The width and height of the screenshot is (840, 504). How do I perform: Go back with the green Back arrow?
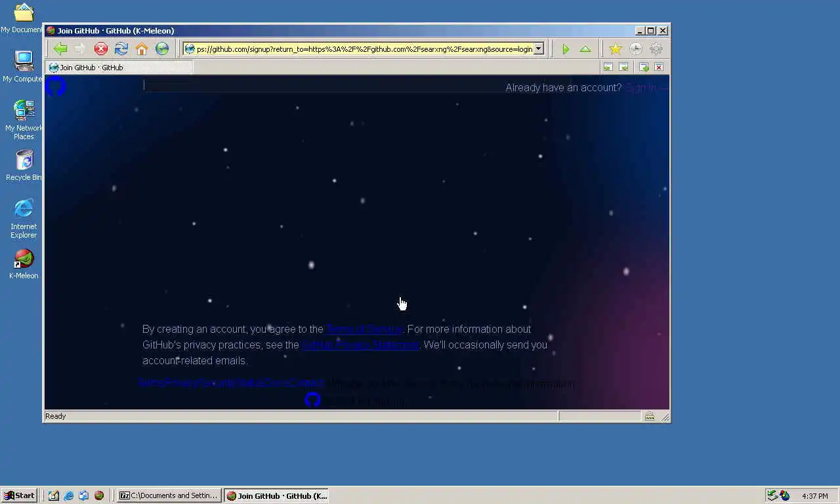[60, 49]
